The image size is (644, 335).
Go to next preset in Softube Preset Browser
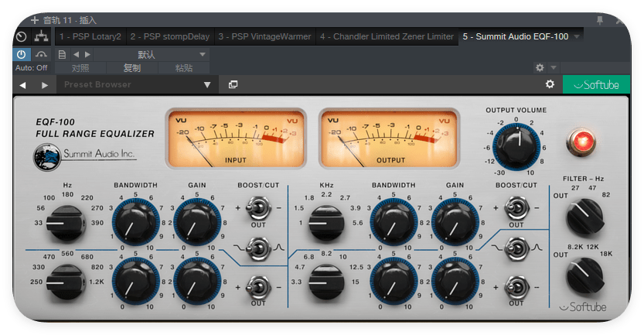[x=45, y=85]
